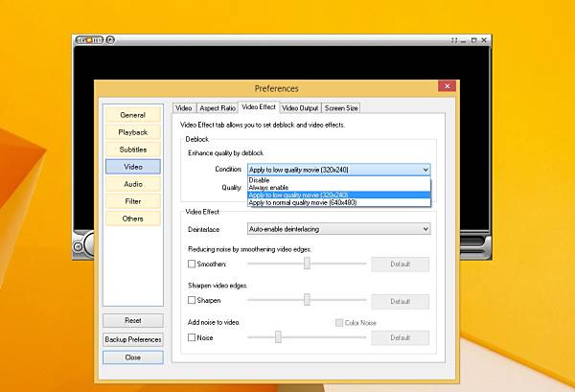Image resolution: width=575 pixels, height=392 pixels.
Task: Switch to the Screen Size tab
Action: point(341,108)
